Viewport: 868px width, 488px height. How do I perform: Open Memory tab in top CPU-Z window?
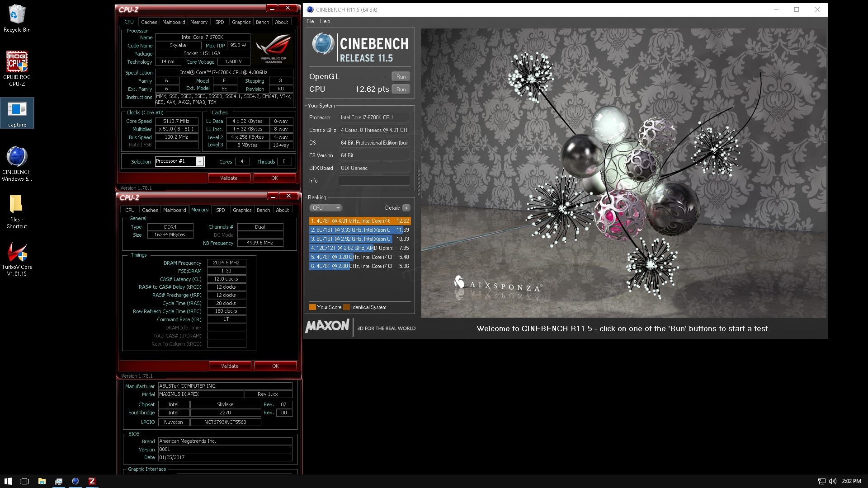pyautogui.click(x=199, y=22)
